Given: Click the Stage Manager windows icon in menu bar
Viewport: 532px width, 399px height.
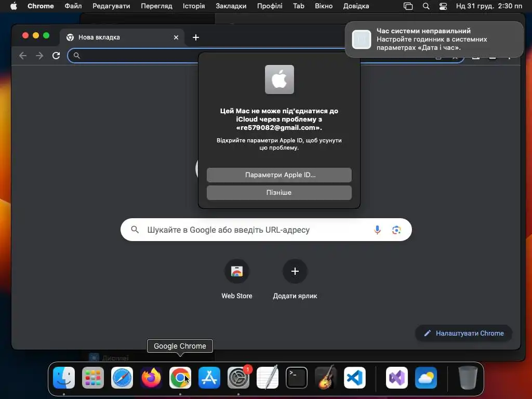Looking at the screenshot, I should pos(408,6).
